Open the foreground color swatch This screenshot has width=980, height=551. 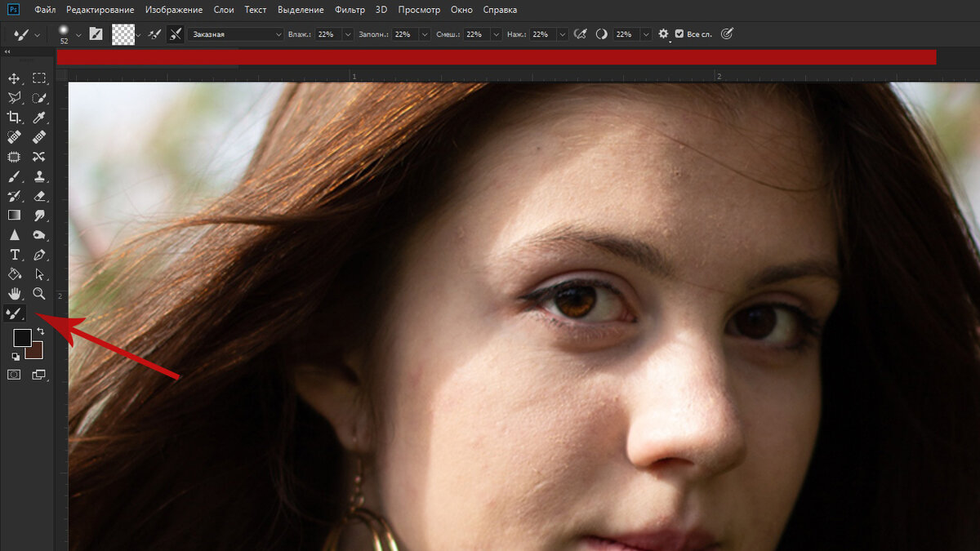click(22, 338)
